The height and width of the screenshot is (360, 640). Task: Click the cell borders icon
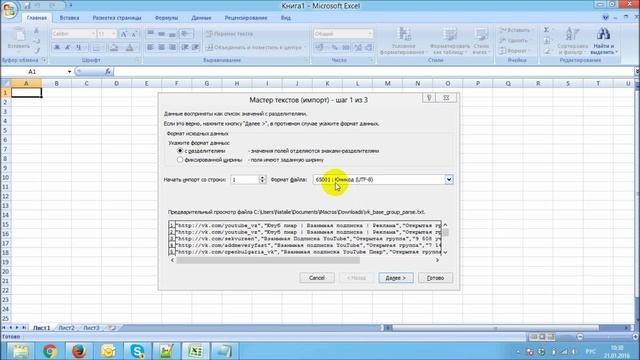click(x=97, y=47)
